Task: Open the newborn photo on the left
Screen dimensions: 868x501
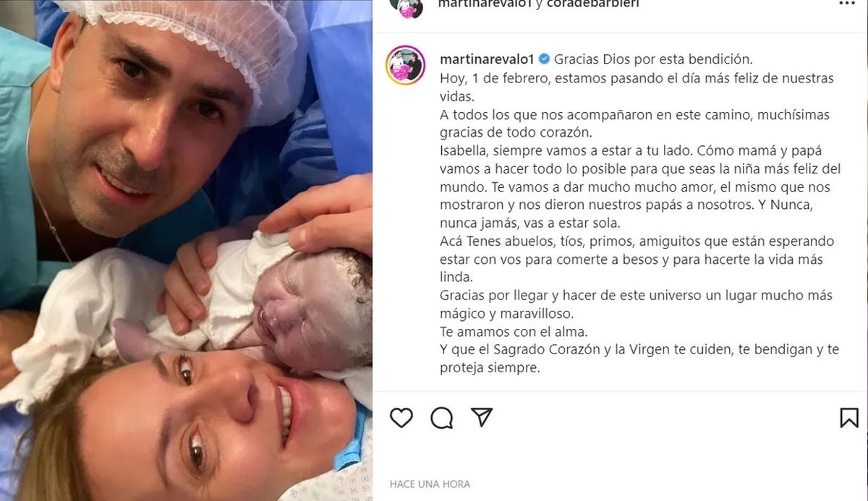Action: point(186,250)
